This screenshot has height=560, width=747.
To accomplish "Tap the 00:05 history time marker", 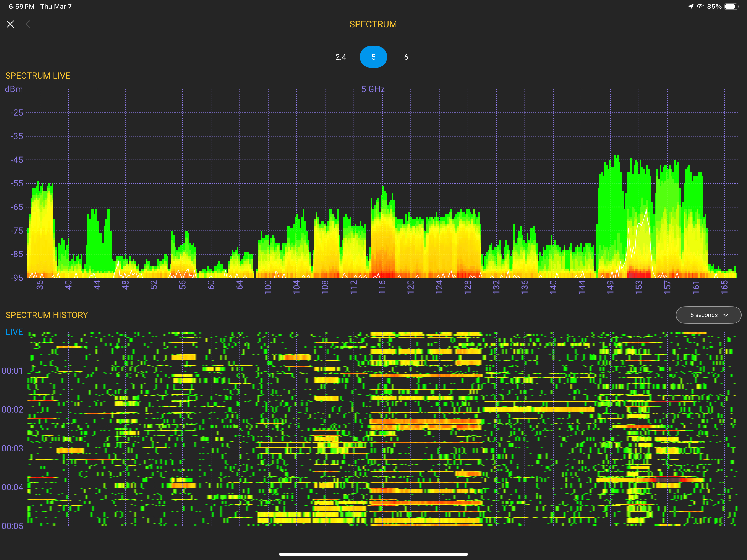I will click(13, 526).
